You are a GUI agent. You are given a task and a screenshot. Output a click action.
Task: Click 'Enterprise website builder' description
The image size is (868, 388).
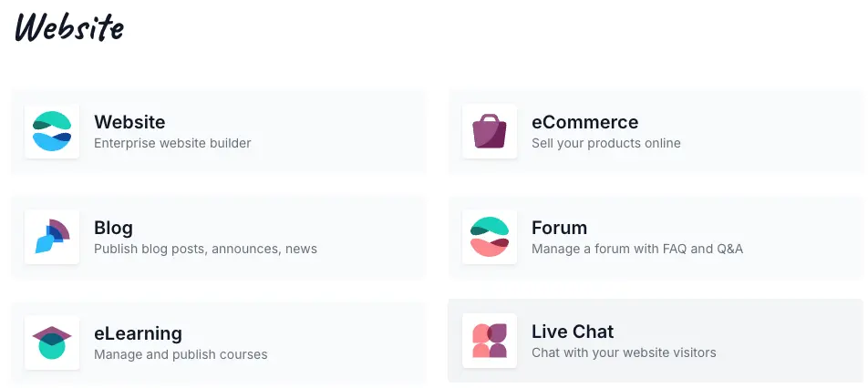pos(172,143)
